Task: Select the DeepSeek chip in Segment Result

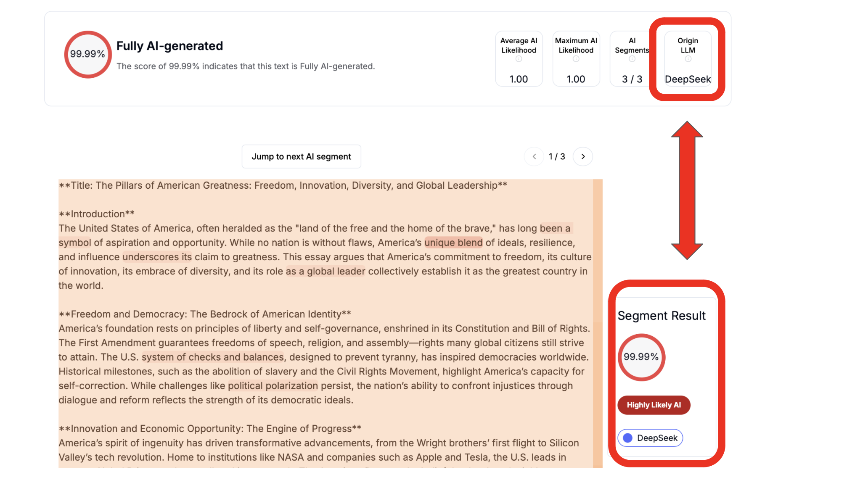Action: 650,438
